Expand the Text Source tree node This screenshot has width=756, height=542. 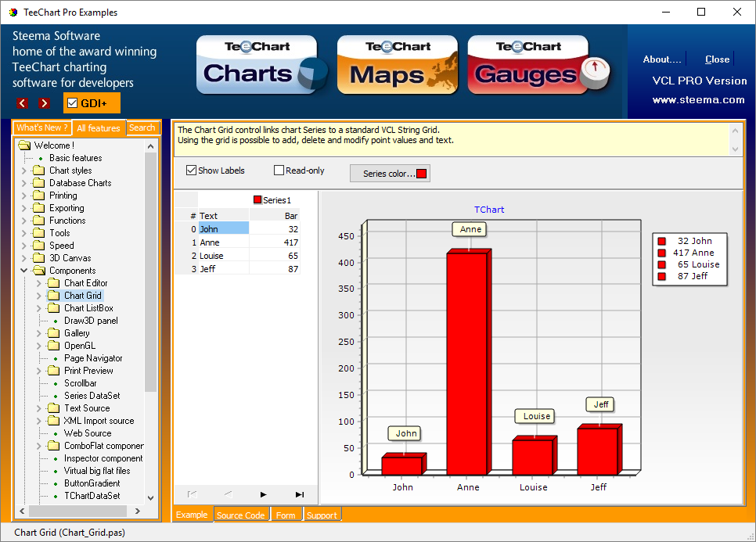(39, 408)
